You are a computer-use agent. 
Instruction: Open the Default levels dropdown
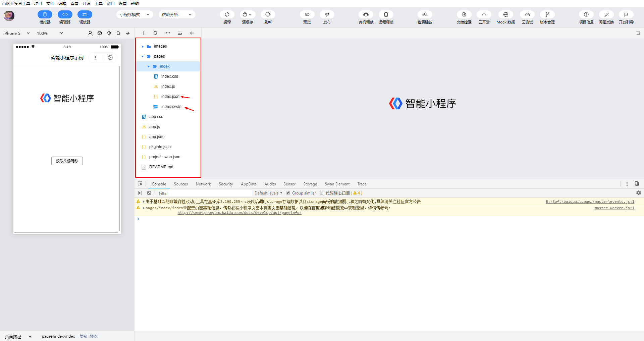pos(268,193)
